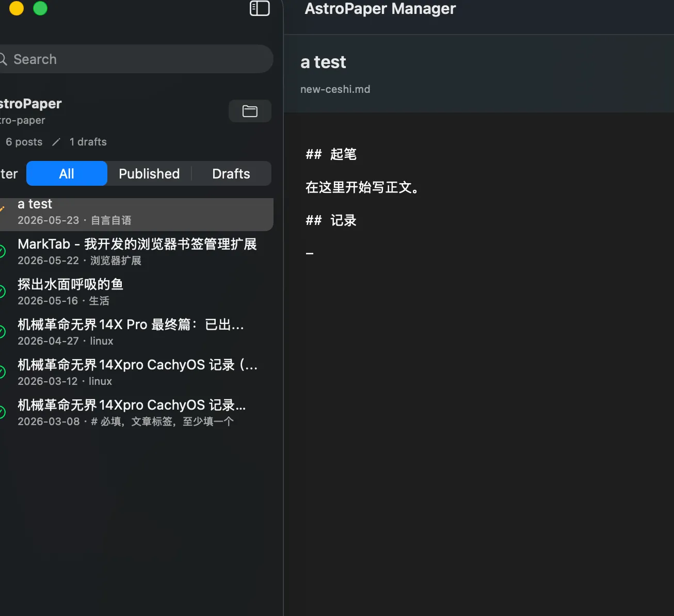Click the check icon on the 2026-03-08 post

coord(2,412)
